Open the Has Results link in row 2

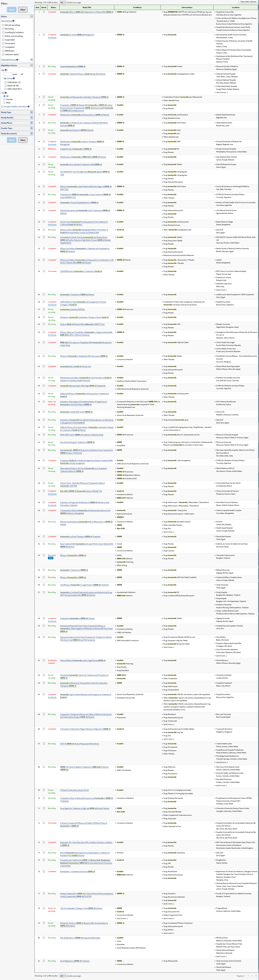[52, 38]
